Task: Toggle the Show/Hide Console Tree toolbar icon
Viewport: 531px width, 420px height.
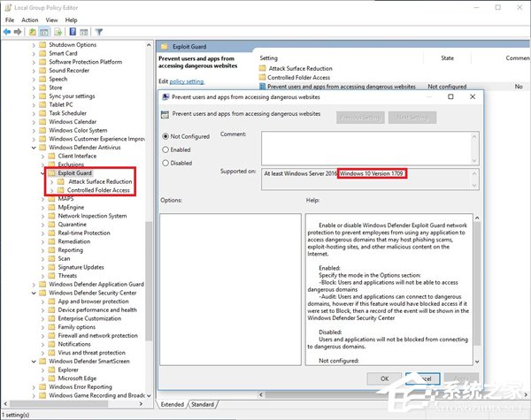Action: coord(44,32)
